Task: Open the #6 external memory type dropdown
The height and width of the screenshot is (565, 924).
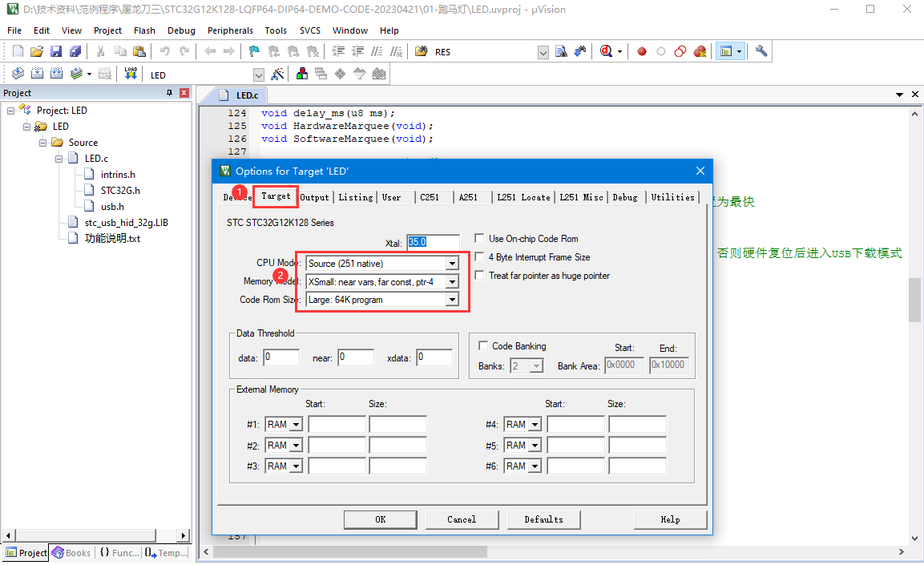Action: pos(535,466)
